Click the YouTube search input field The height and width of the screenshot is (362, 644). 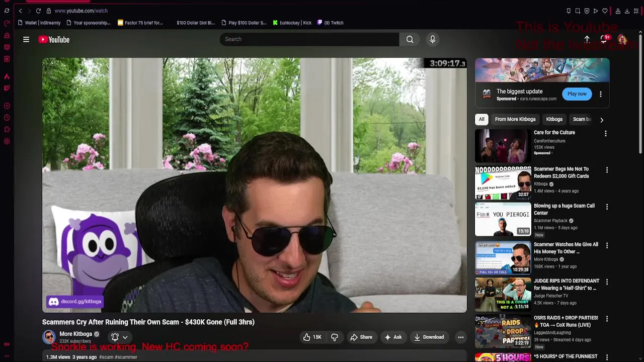tap(309, 39)
